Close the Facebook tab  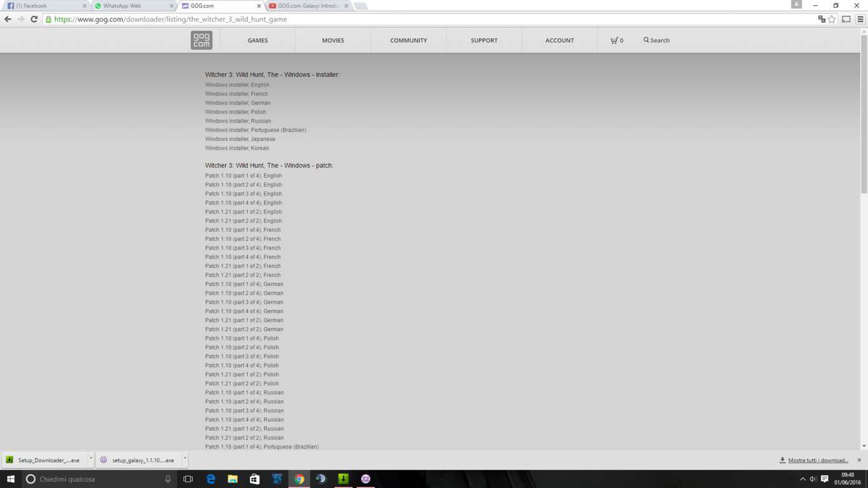pos(84,6)
